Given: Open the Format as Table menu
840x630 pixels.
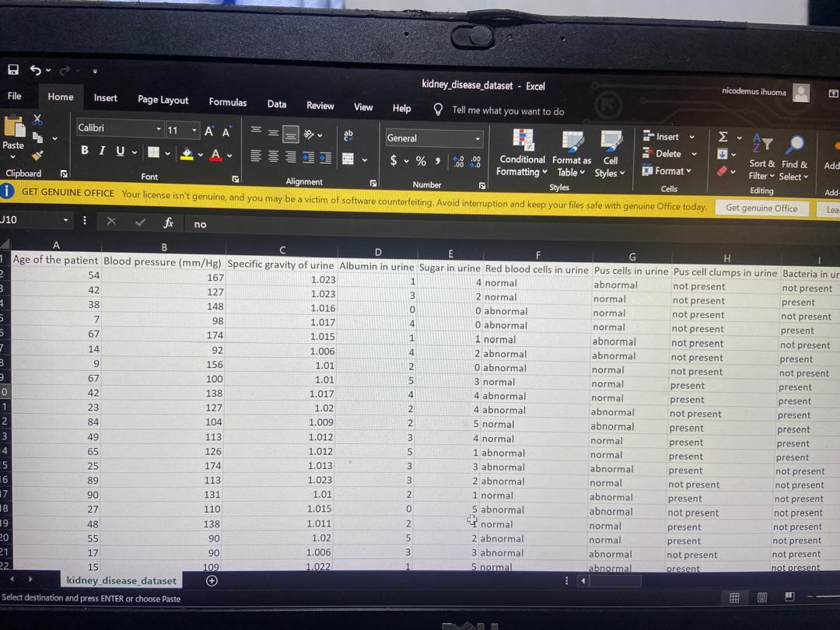Looking at the screenshot, I should (572, 155).
